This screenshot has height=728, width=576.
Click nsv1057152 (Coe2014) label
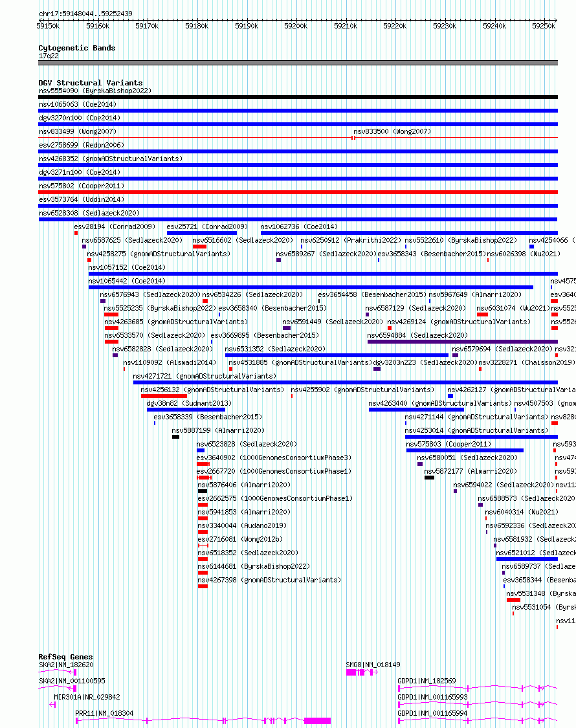127,267
